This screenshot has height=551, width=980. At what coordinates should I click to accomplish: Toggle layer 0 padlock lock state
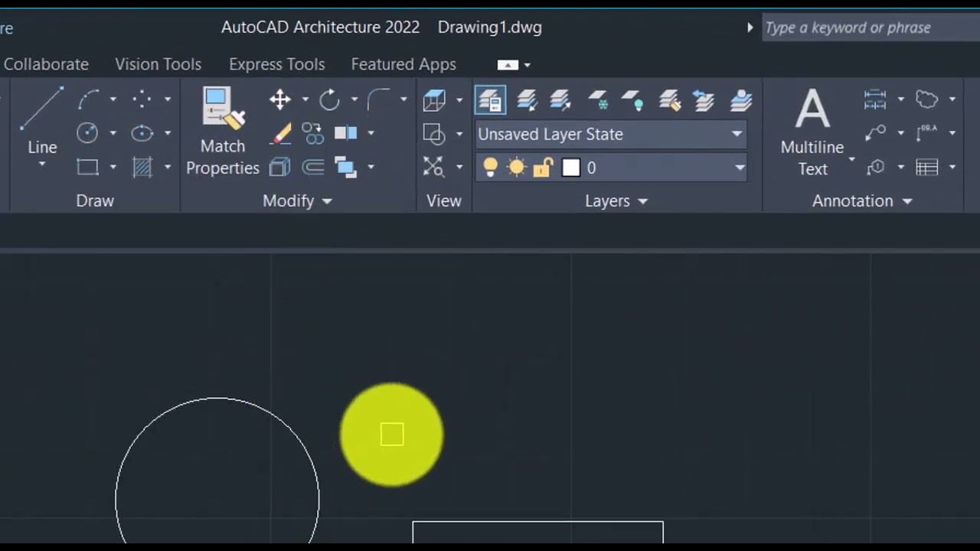(x=543, y=168)
